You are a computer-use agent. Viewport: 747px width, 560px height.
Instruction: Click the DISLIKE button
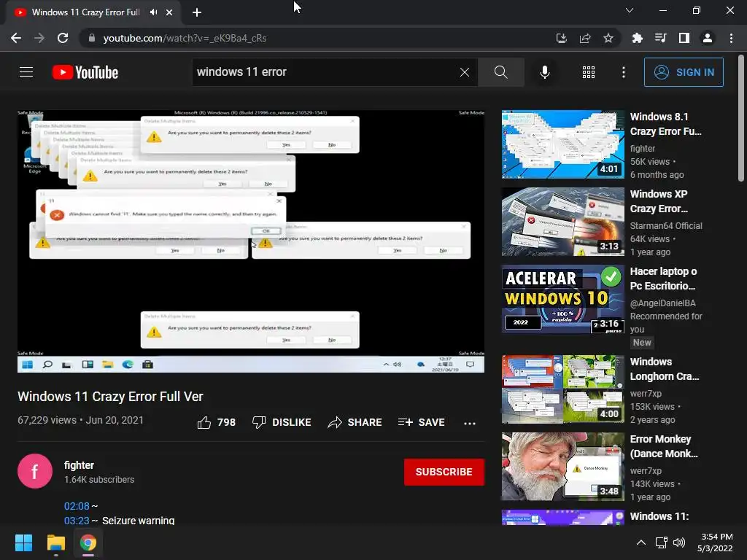tap(282, 422)
